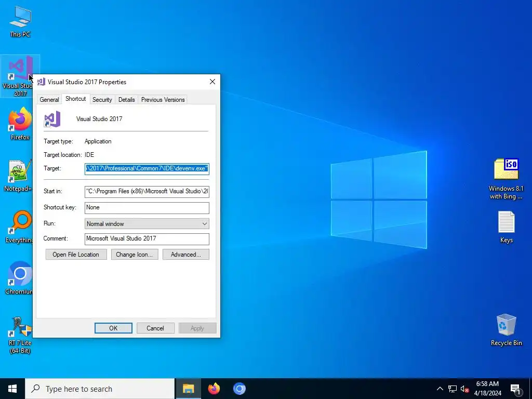Image resolution: width=532 pixels, height=399 pixels.
Task: Click into the Start in field
Action: [x=147, y=191]
